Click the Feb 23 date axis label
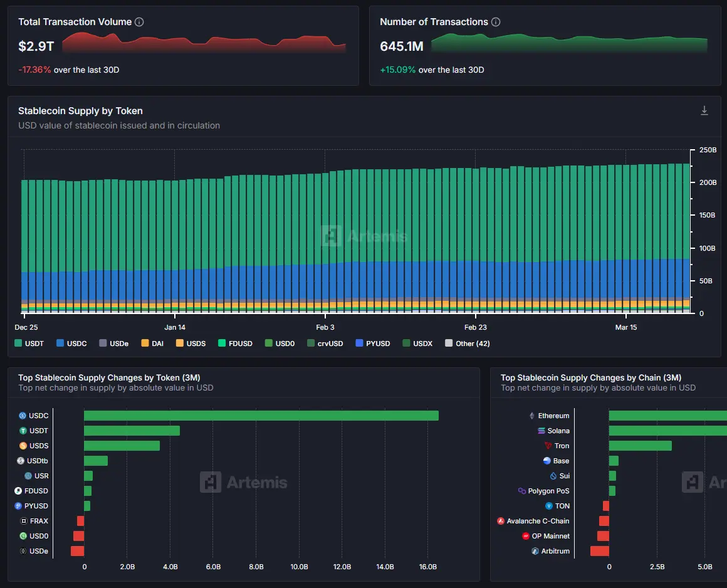727x588 pixels. pos(476,327)
